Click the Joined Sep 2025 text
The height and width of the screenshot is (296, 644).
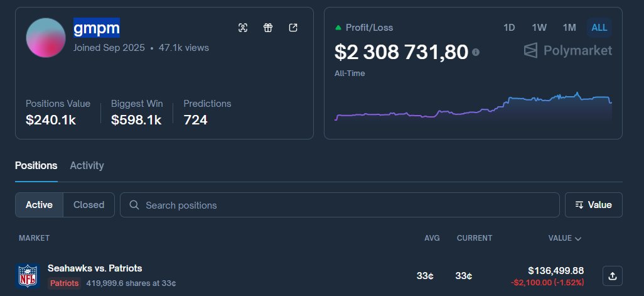[x=109, y=48]
